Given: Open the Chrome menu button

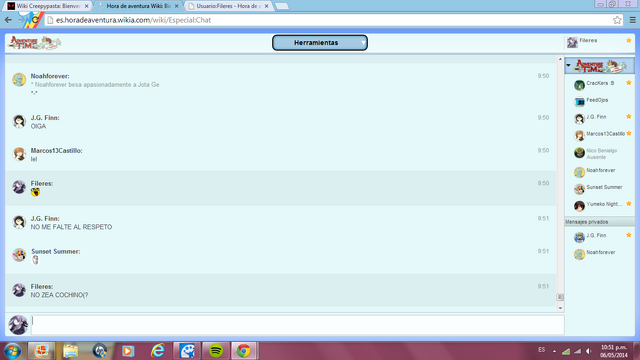Looking at the screenshot, I should point(632,20).
